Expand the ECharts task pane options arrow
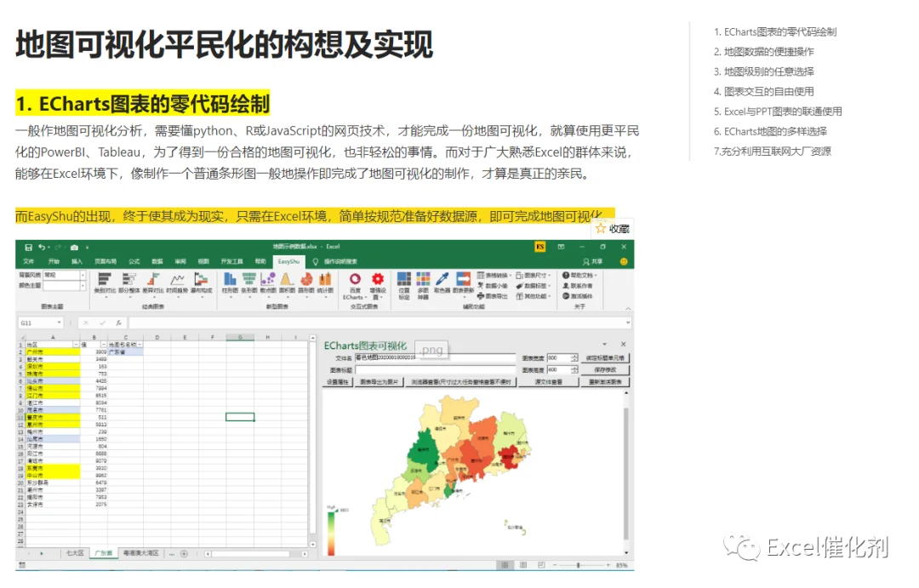Viewport: 919px width, 588px height. tap(604, 344)
